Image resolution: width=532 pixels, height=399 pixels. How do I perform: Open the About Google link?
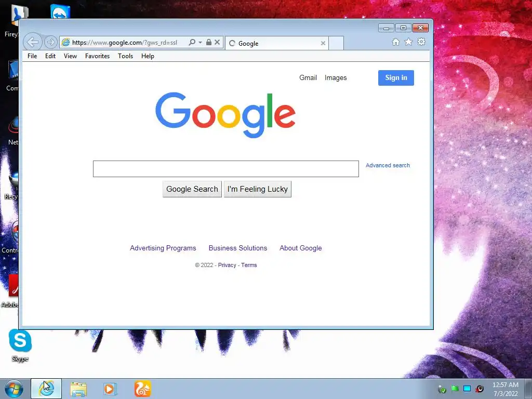pos(301,248)
